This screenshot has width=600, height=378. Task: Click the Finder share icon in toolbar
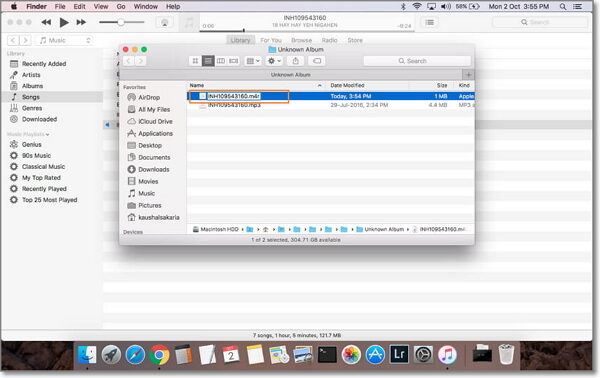point(295,61)
